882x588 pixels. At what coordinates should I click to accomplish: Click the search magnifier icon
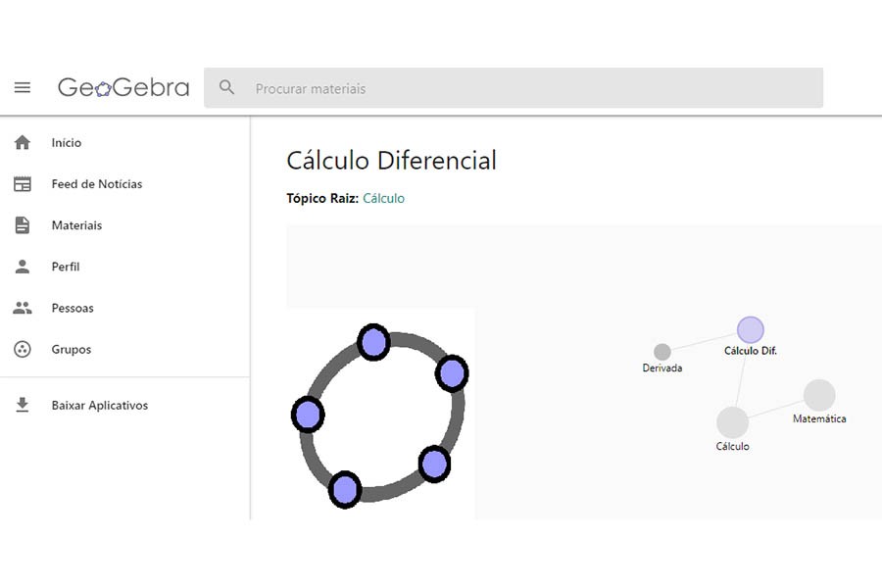pyautogui.click(x=226, y=87)
